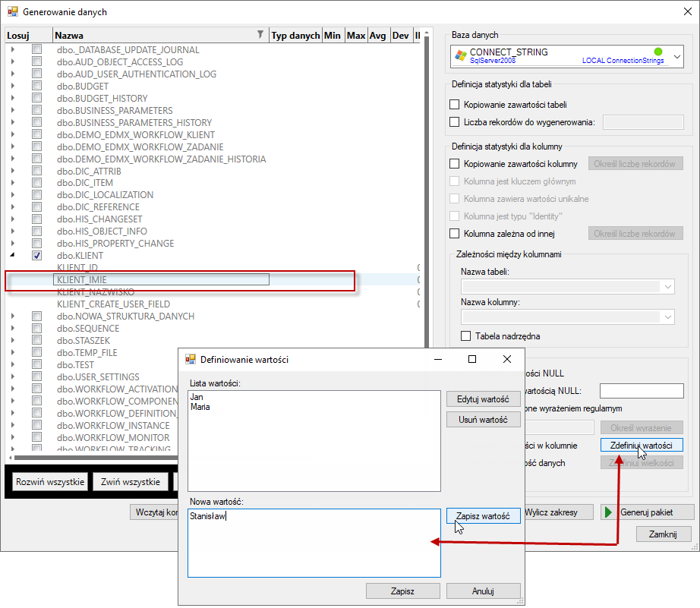Uncheck the dbo.KLIENT table checkbox
This screenshot has height=608, width=700.
[x=37, y=255]
